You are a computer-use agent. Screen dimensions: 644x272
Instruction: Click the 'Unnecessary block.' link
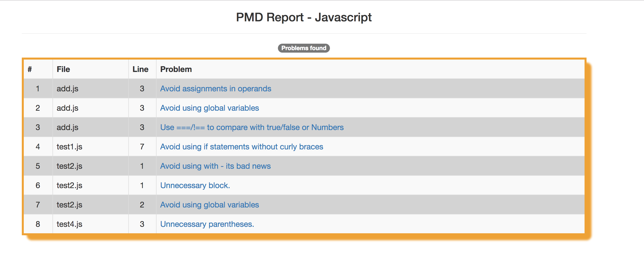coord(195,185)
